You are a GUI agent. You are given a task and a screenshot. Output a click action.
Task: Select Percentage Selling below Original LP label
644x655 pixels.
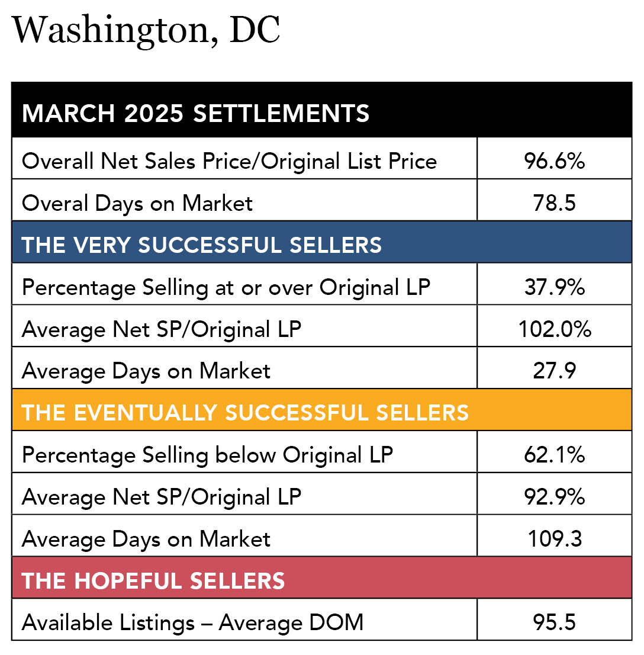(x=207, y=455)
